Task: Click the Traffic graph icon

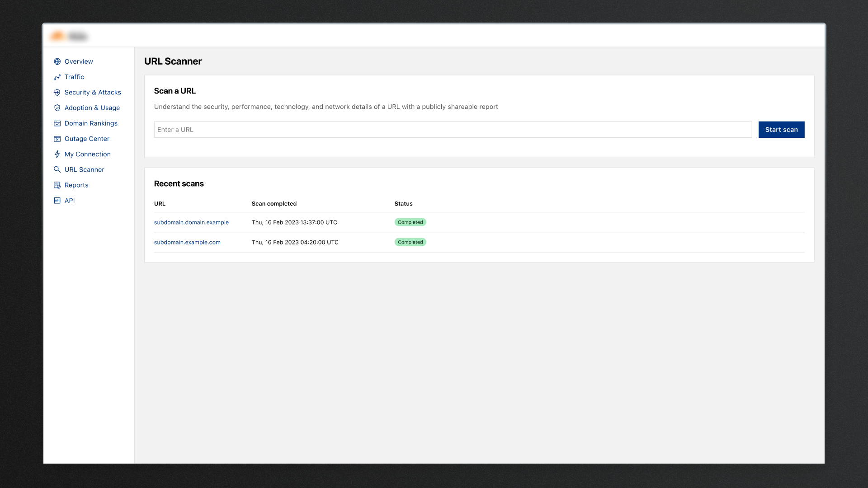Action: pyautogui.click(x=57, y=77)
